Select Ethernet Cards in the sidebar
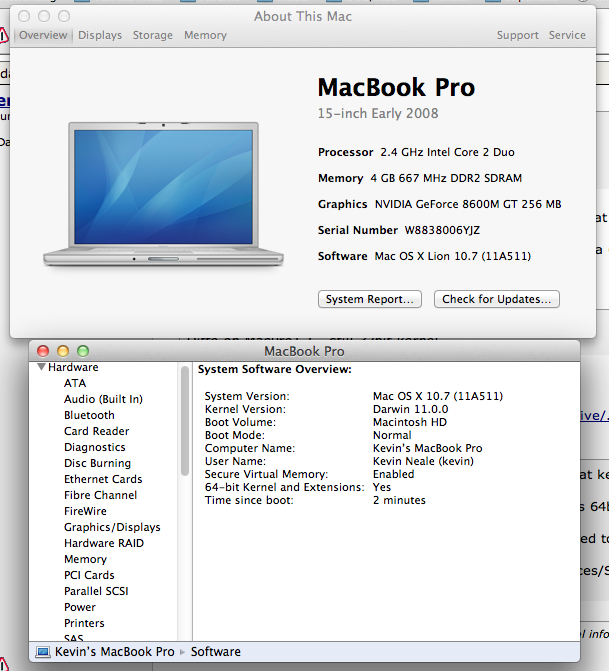The image size is (609, 671). coord(103,479)
